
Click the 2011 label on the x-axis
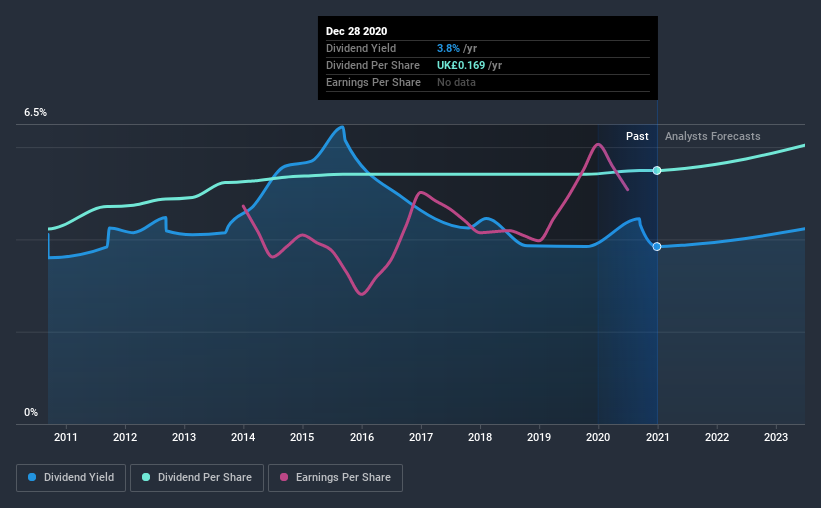pyautogui.click(x=66, y=437)
